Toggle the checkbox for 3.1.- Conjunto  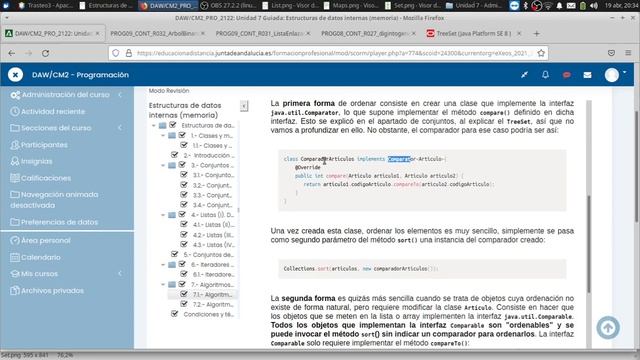click(184, 175)
